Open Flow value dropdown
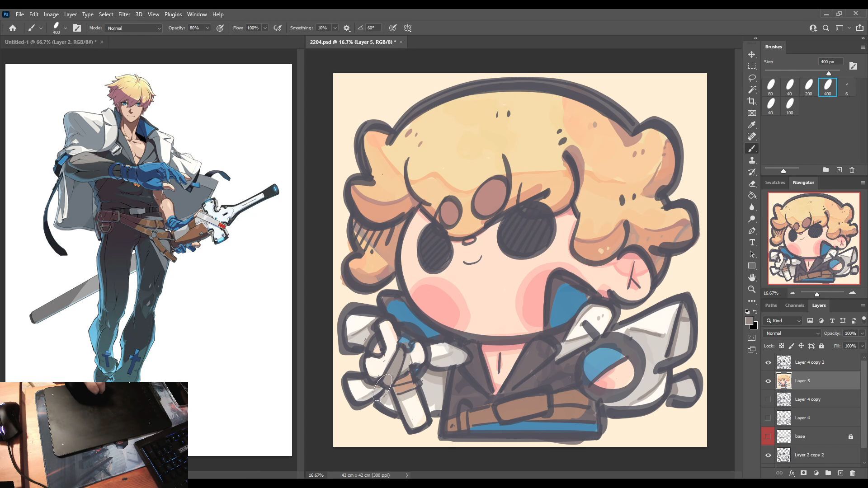 (x=265, y=28)
